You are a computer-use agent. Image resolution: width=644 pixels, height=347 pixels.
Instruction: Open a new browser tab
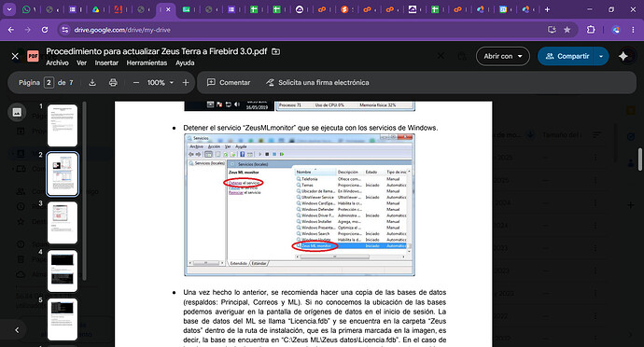(x=547, y=9)
